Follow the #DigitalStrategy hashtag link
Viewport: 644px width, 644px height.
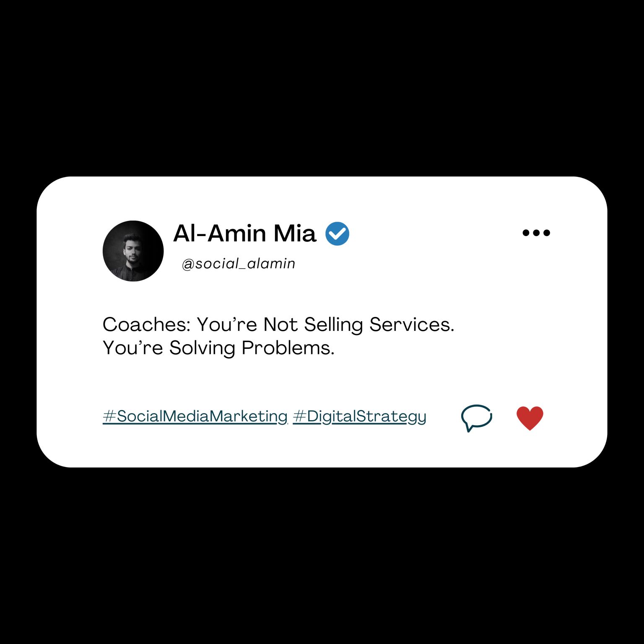[x=359, y=416]
